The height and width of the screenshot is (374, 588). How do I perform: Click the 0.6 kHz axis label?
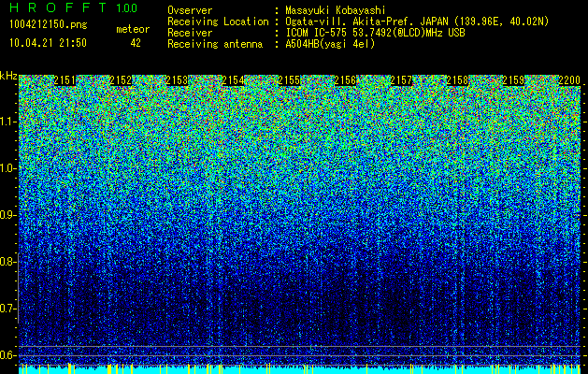[7, 355]
